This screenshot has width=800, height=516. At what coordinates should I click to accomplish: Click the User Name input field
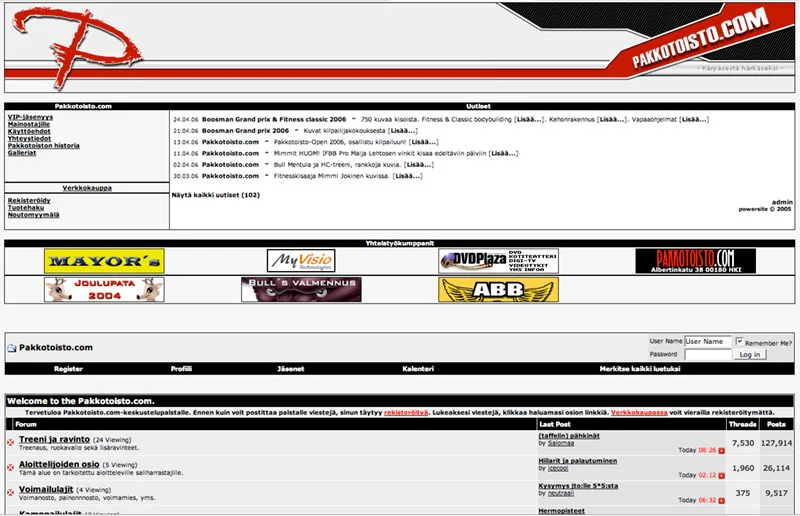(x=707, y=341)
